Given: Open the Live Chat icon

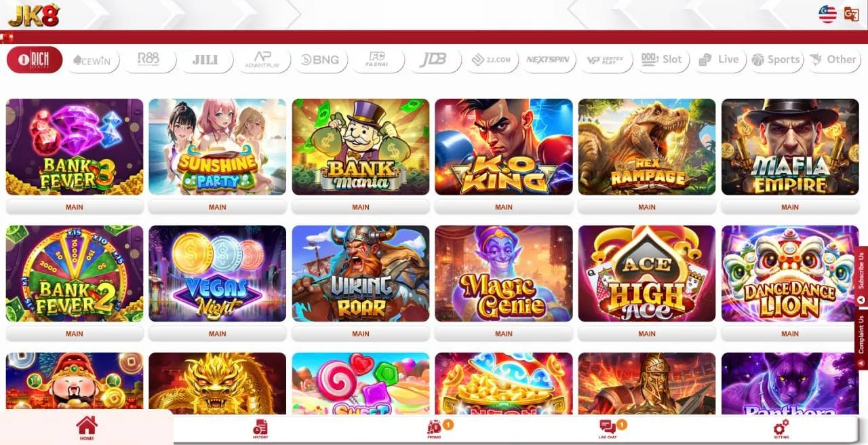Looking at the screenshot, I should (x=608, y=427).
